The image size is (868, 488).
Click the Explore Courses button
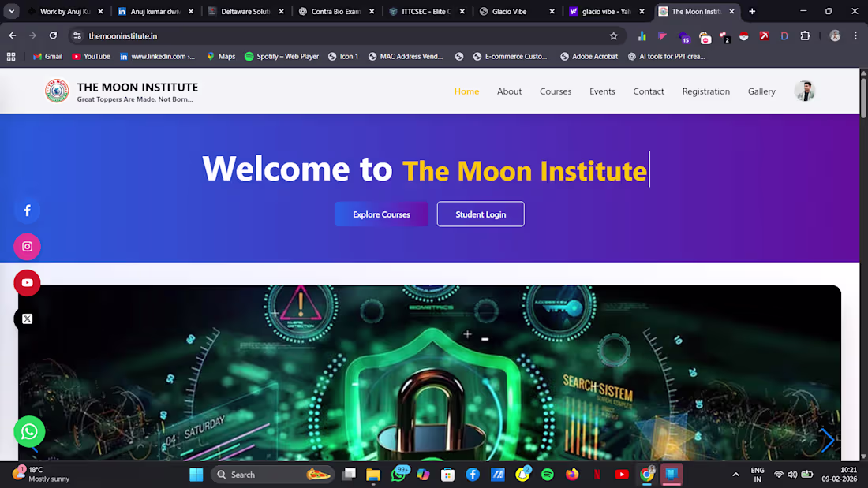(381, 214)
